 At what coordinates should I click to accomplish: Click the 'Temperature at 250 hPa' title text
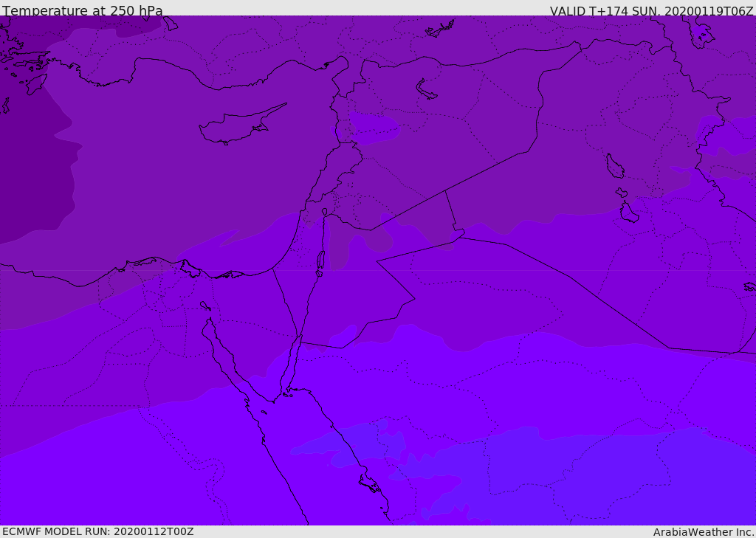click(83, 10)
